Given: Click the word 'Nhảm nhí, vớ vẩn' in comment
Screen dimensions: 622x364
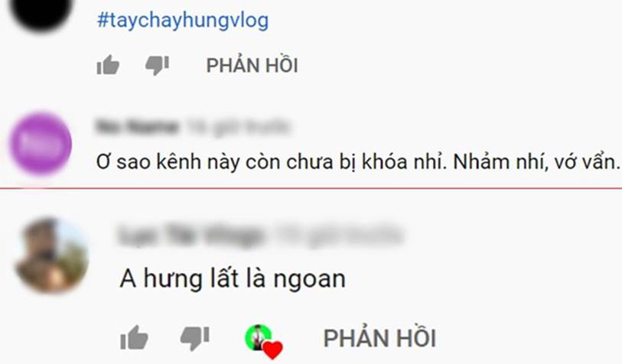Looking at the screenshot, I should click(x=536, y=162).
